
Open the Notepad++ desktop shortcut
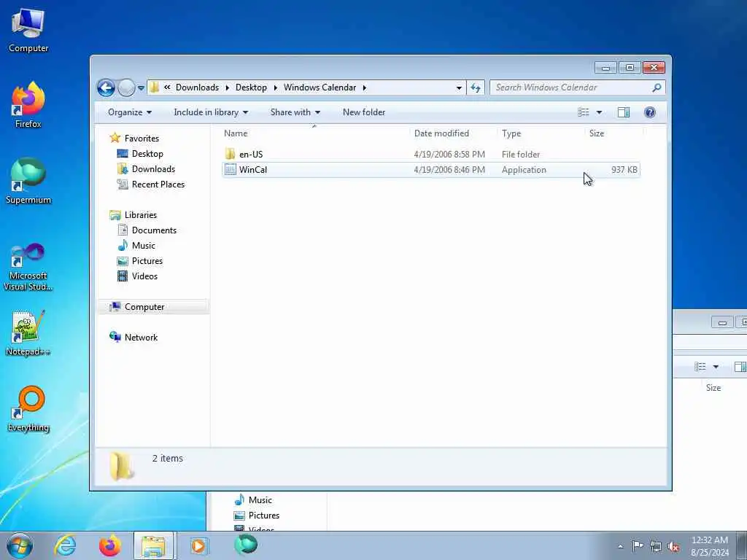point(28,333)
